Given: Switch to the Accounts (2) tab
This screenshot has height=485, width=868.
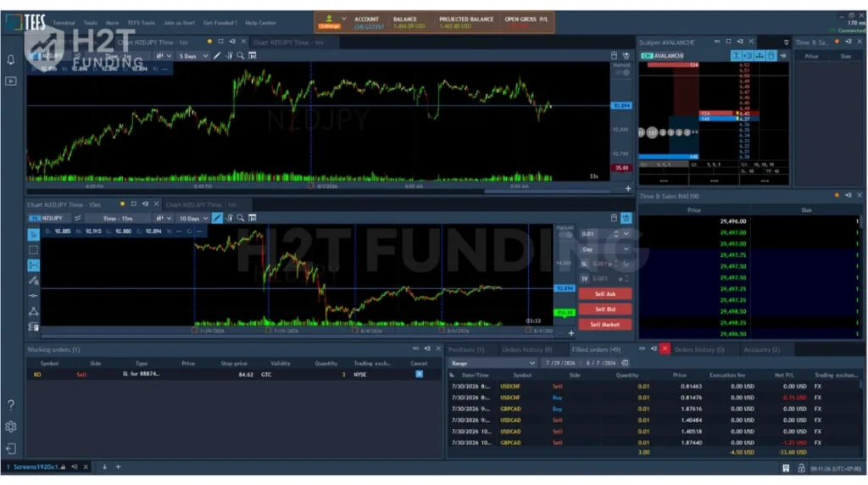Looking at the screenshot, I should click(762, 350).
